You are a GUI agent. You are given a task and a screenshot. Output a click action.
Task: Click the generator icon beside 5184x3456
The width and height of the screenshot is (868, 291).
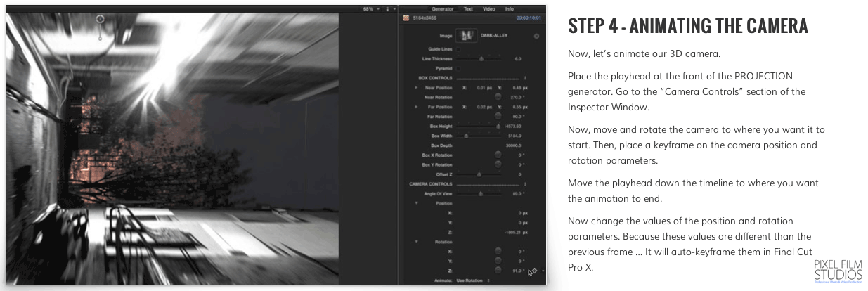point(406,18)
